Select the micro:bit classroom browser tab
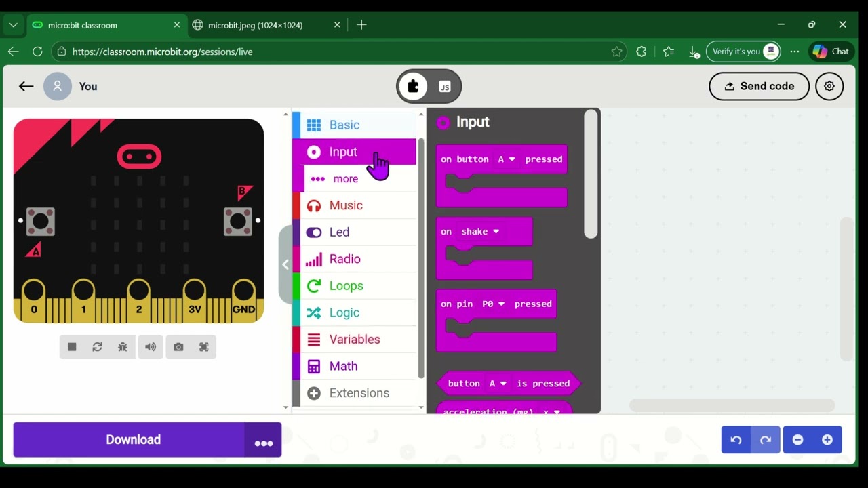Viewport: 868px width, 488px height. click(x=82, y=25)
